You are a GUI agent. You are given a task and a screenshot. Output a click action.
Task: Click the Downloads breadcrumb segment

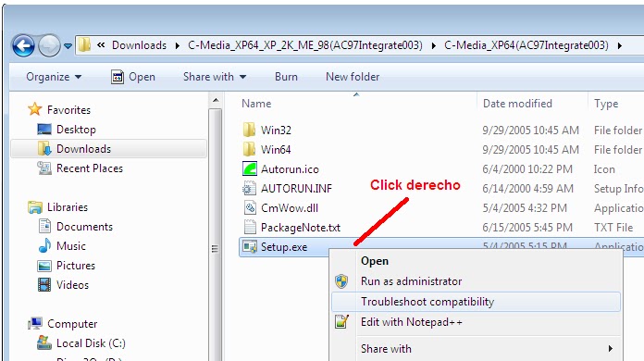tap(139, 45)
